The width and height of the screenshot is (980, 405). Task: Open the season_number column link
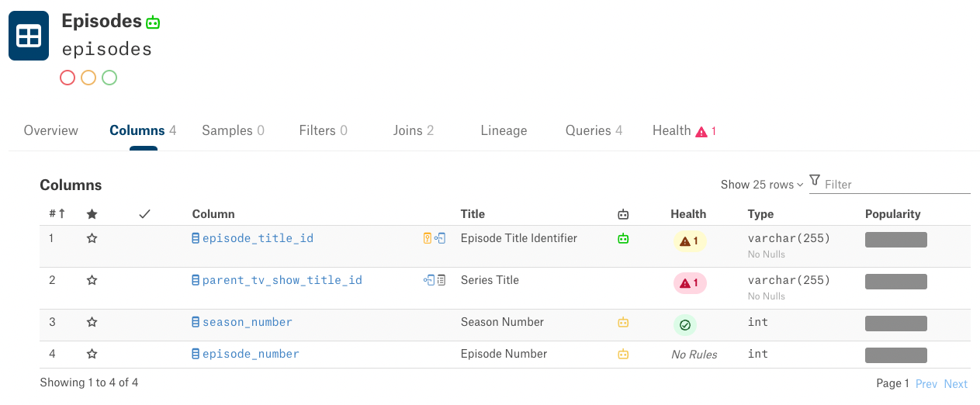(x=248, y=322)
